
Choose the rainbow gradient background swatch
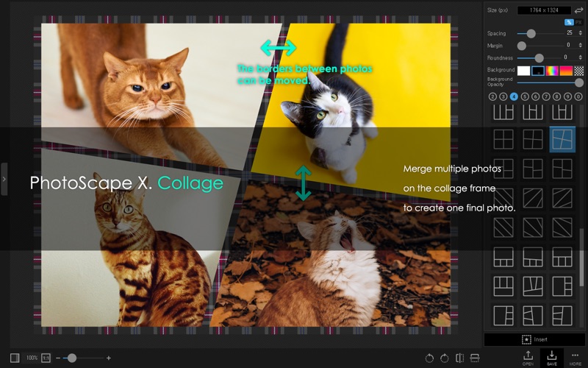(552, 71)
